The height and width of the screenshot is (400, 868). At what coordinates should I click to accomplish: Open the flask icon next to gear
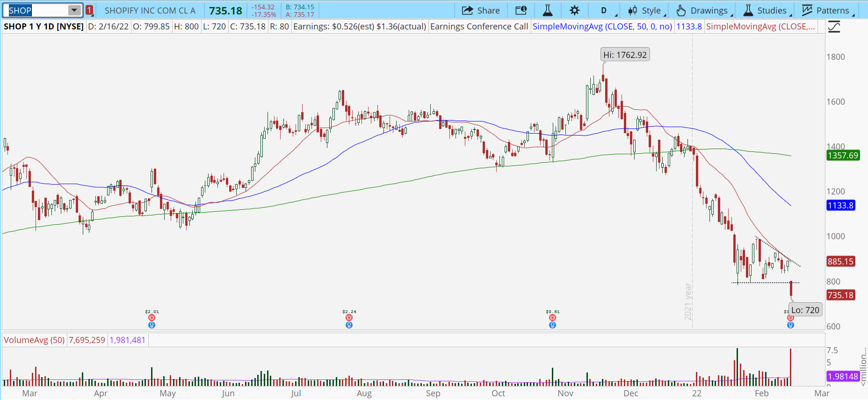[x=548, y=10]
